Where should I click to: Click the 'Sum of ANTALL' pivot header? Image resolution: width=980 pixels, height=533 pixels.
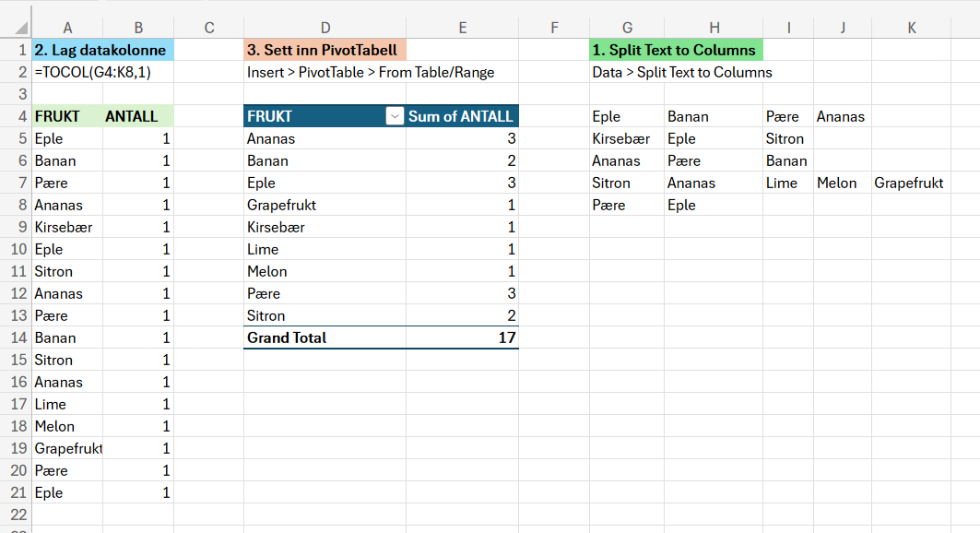pos(463,116)
